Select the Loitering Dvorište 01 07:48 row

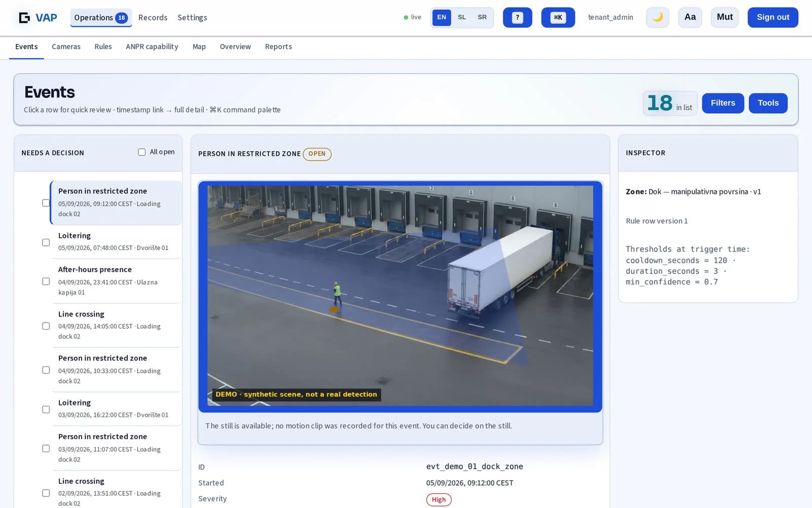[x=116, y=242]
